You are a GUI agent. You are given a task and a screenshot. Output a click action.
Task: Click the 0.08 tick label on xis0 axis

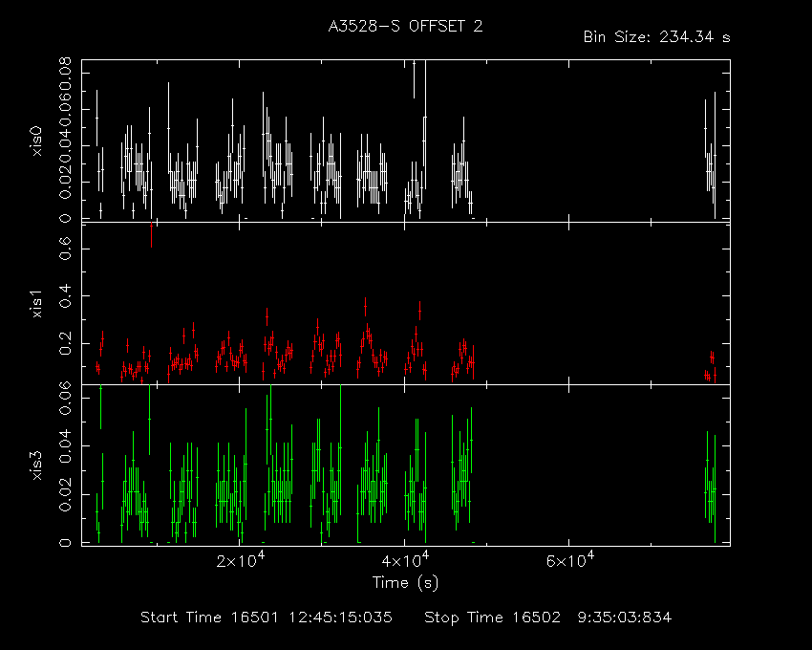[66, 73]
